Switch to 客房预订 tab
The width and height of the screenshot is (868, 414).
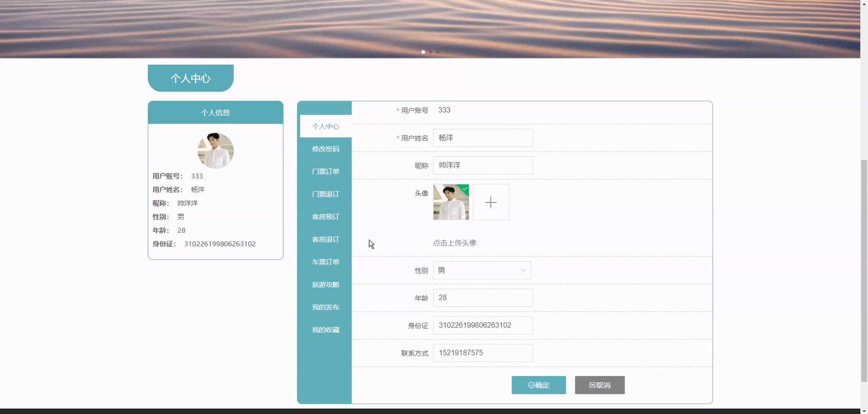325,217
